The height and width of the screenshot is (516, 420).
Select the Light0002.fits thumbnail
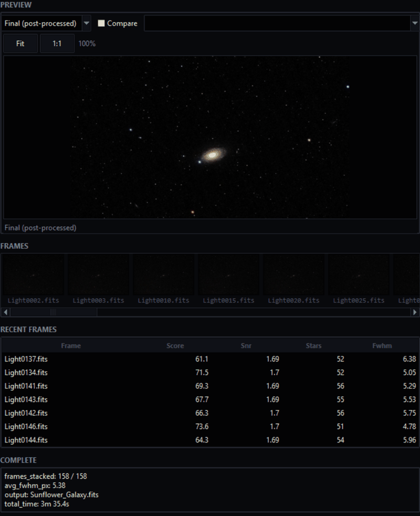click(x=33, y=279)
